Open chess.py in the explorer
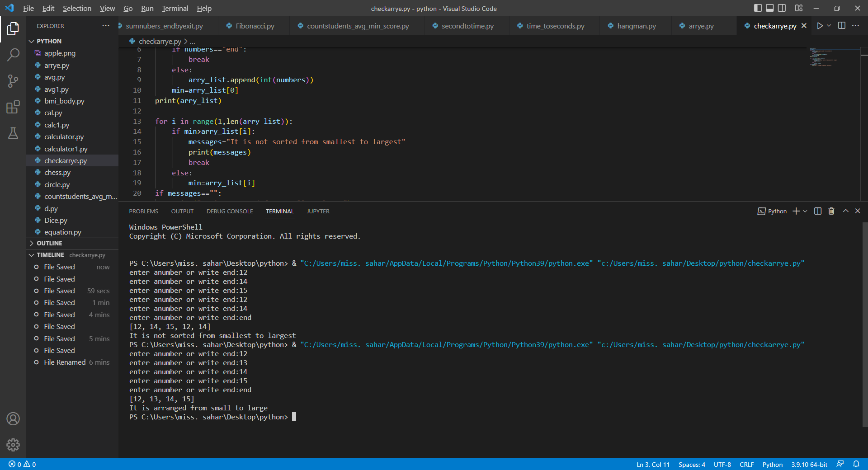The width and height of the screenshot is (868, 470). (72, 173)
